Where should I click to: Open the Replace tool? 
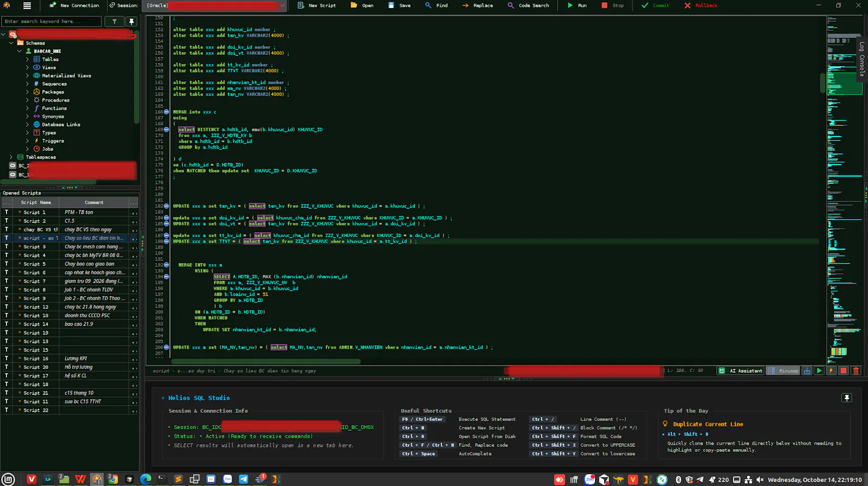477,5
